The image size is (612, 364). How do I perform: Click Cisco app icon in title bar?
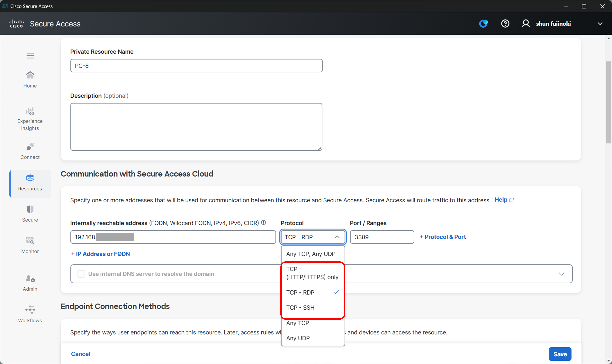[5, 6]
